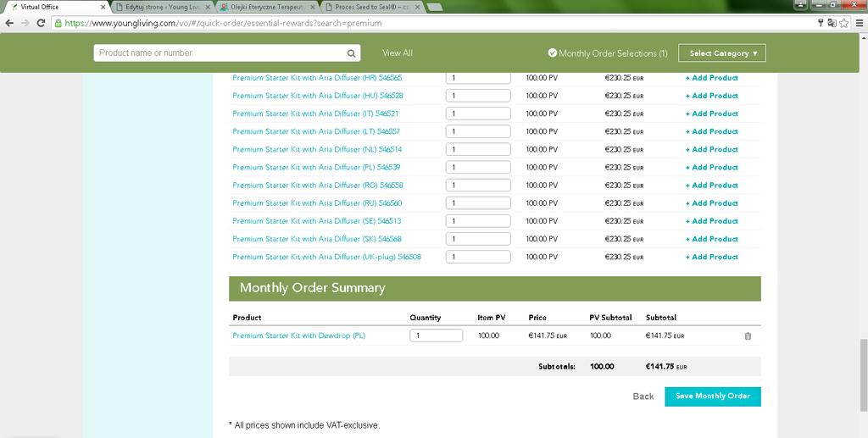This screenshot has height=438, width=868.
Task: Open Aria Diffuser (LT) 546557 link
Action: click(316, 131)
